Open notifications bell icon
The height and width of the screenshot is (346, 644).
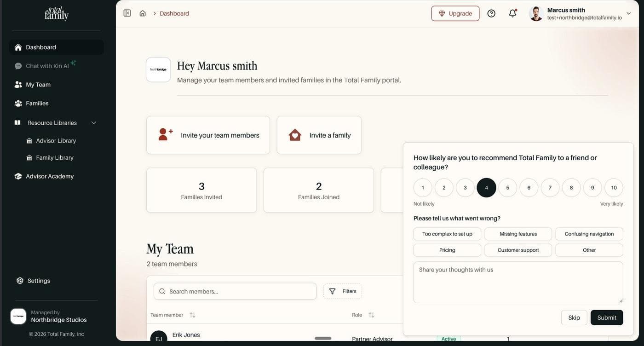tap(512, 13)
